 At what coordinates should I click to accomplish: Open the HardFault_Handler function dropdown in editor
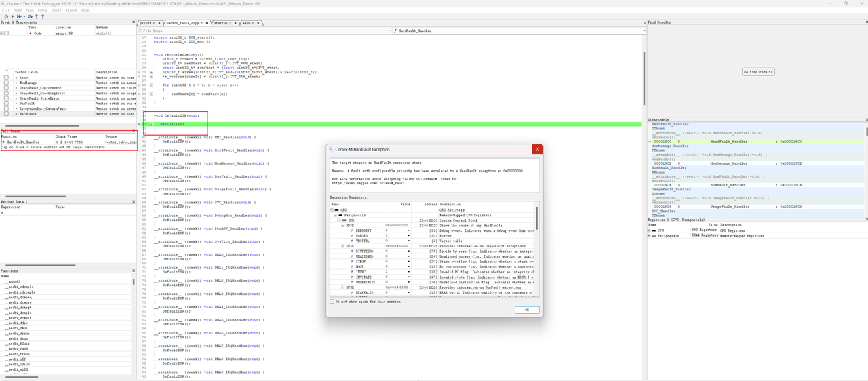[644, 31]
